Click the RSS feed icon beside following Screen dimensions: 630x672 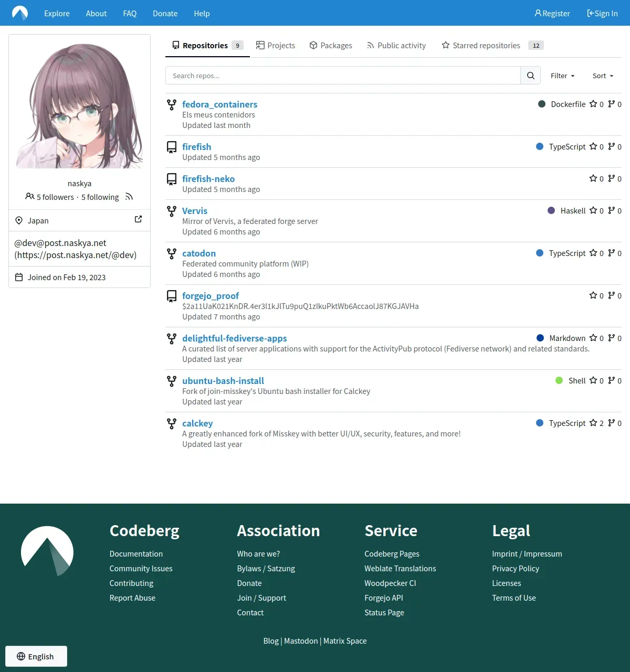[129, 197]
